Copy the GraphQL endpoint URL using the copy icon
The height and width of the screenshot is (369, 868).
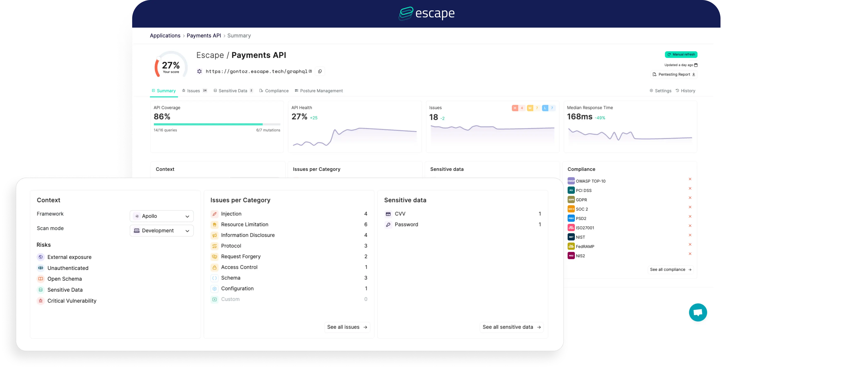(x=319, y=71)
